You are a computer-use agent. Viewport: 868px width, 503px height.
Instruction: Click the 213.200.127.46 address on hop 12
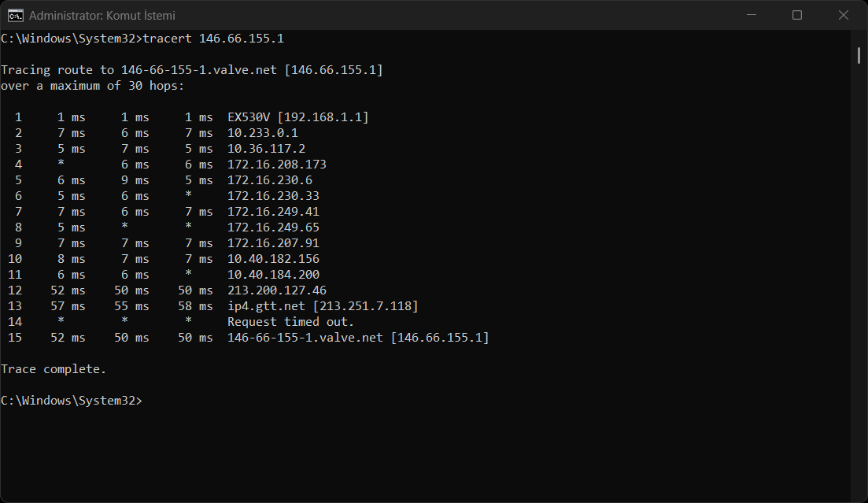277,290
